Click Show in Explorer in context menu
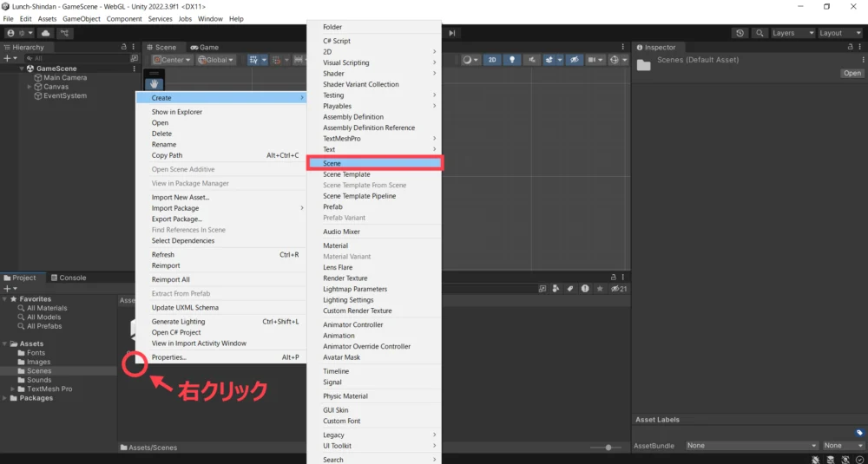The height and width of the screenshot is (464, 868). click(221, 112)
